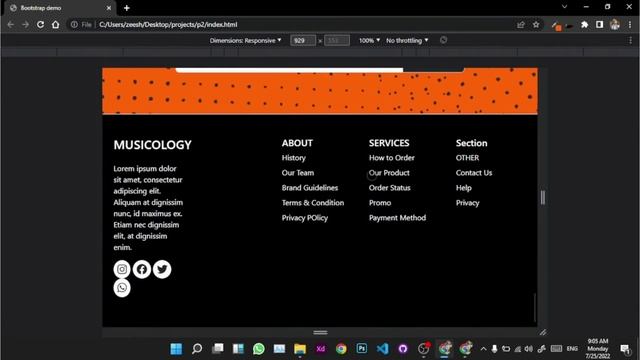Screen dimensions: 640x360
Task: Click the address bar URL
Action: (168, 24)
